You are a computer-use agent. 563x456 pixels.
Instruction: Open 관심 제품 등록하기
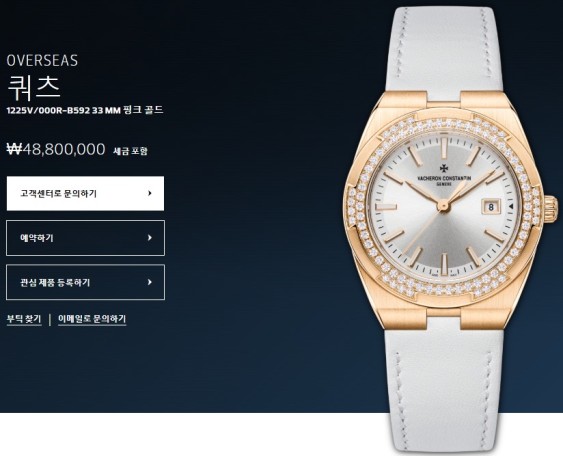(x=85, y=282)
